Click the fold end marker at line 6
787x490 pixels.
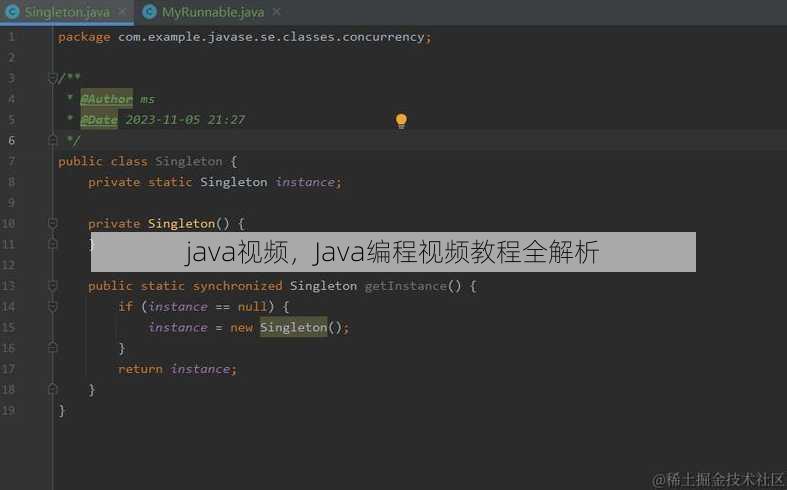[52, 140]
